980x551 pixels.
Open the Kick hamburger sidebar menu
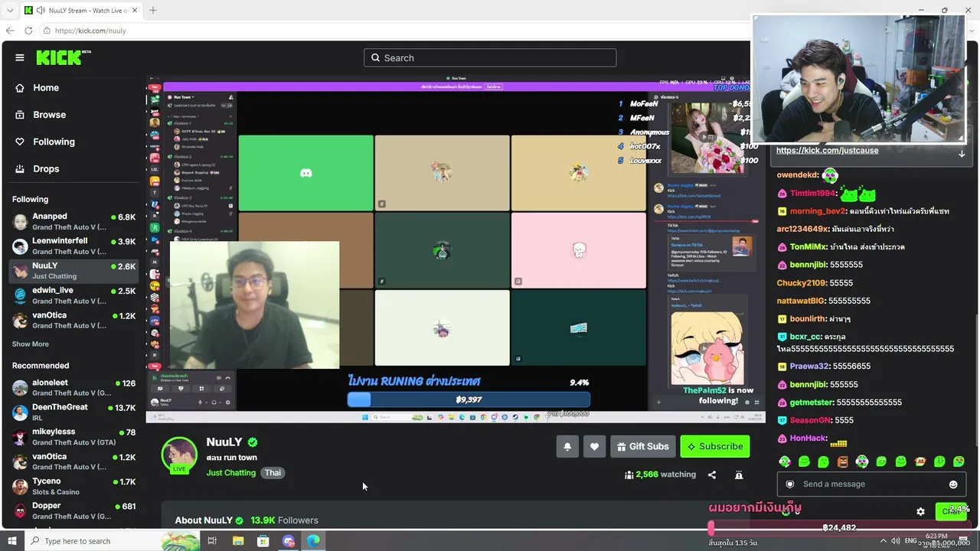tap(20, 57)
